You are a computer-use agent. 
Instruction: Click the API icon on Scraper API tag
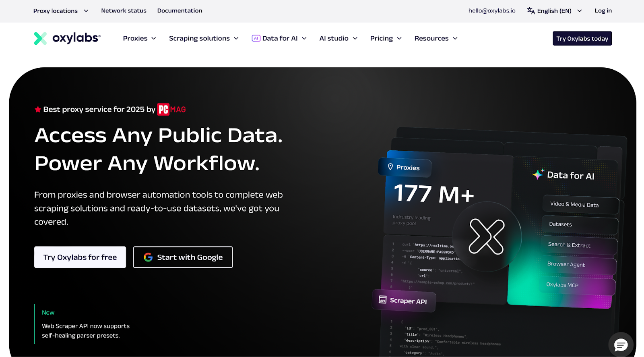click(x=383, y=299)
